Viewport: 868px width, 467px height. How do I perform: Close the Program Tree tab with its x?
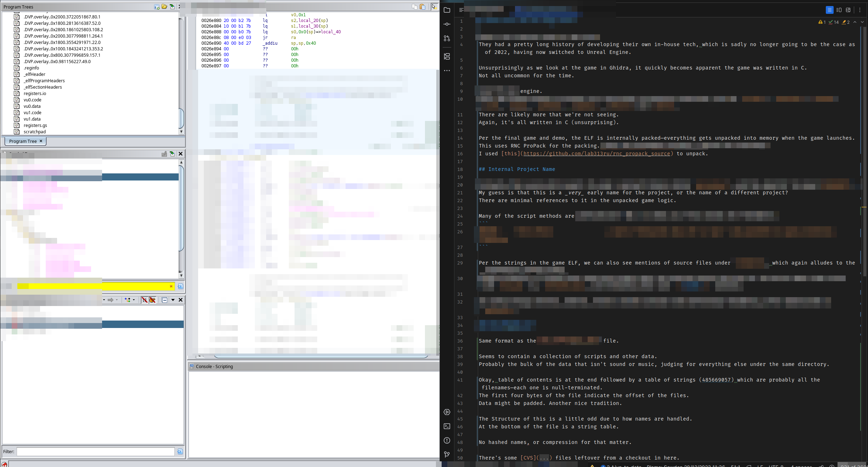[x=41, y=141]
